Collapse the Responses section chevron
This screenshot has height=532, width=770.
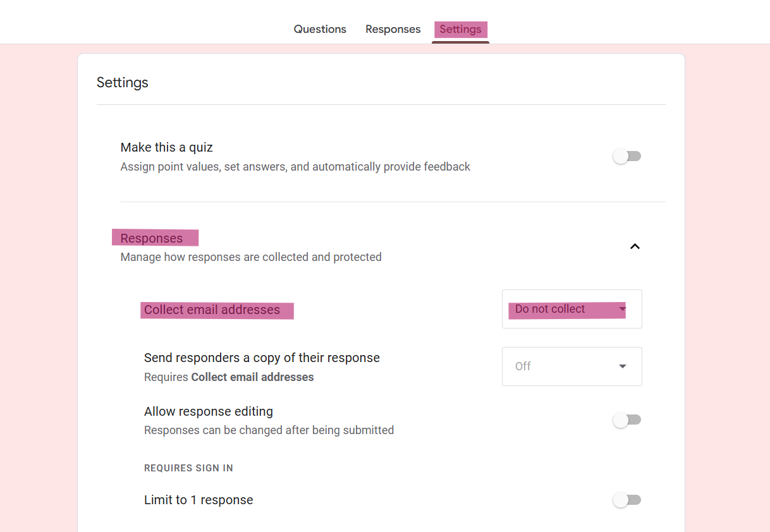point(635,246)
